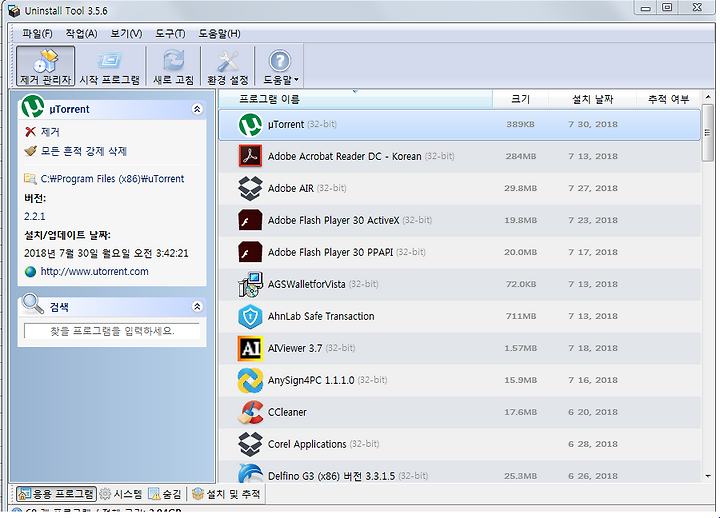The height and width of the screenshot is (518, 720).
Task: Click the list scrollbar down arrow
Action: coord(708,476)
